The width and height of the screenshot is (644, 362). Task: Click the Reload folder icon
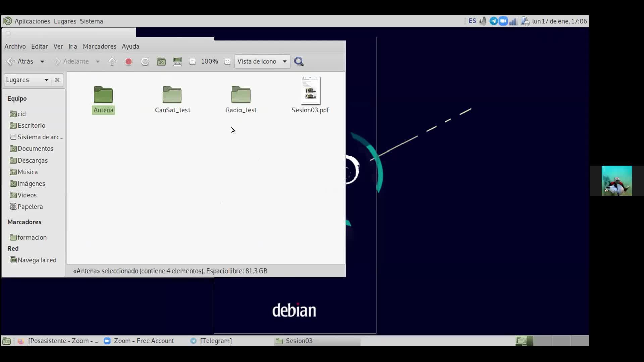[145, 62]
